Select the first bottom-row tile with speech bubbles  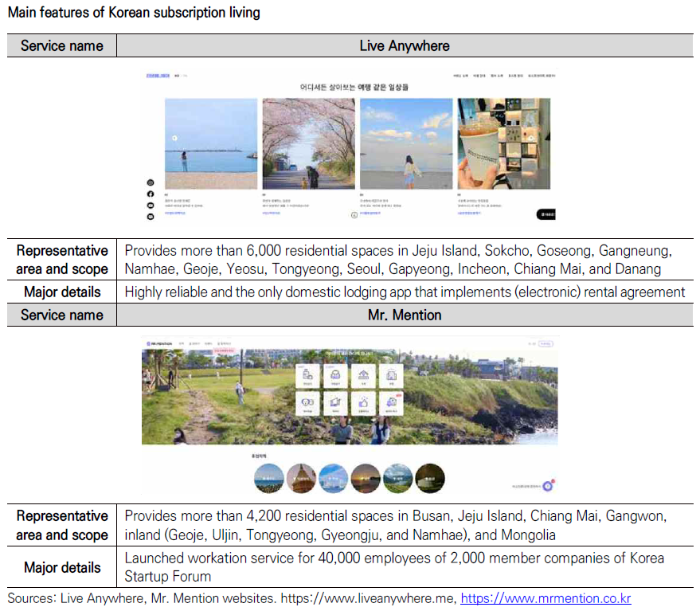pyautogui.click(x=307, y=404)
